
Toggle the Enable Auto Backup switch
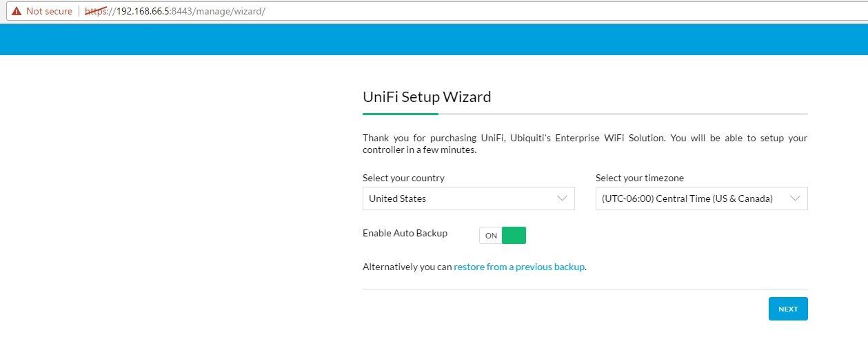503,236
